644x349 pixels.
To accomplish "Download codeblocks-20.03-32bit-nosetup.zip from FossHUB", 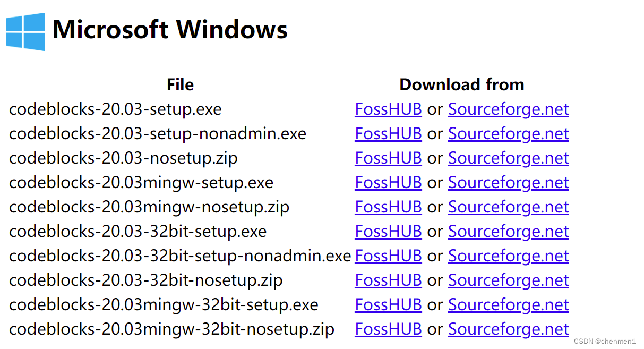I will [388, 280].
